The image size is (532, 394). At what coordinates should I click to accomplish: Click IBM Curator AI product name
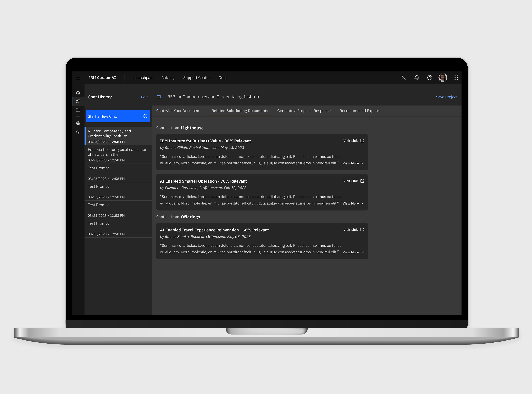point(102,78)
